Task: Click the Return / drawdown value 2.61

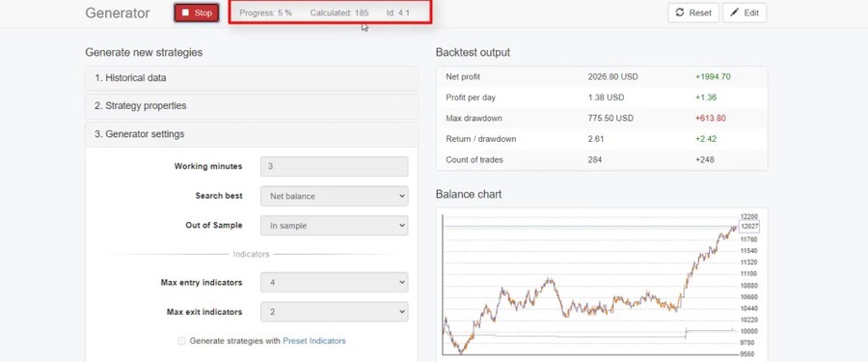Action: (x=595, y=139)
